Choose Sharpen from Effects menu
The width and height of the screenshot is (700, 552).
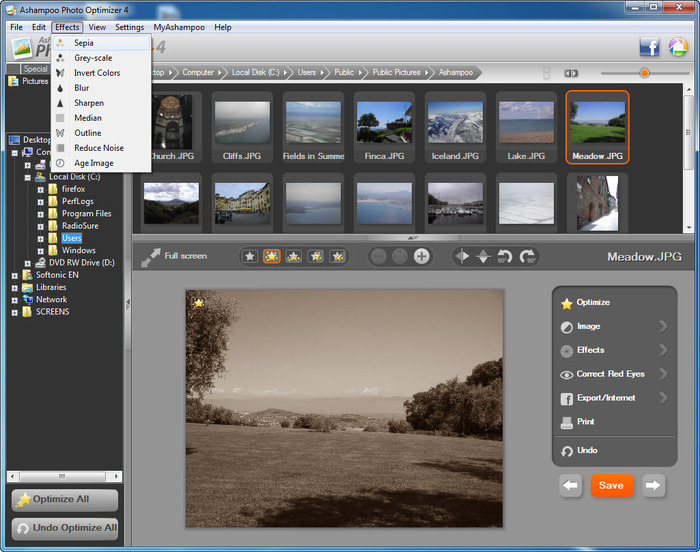[101, 103]
